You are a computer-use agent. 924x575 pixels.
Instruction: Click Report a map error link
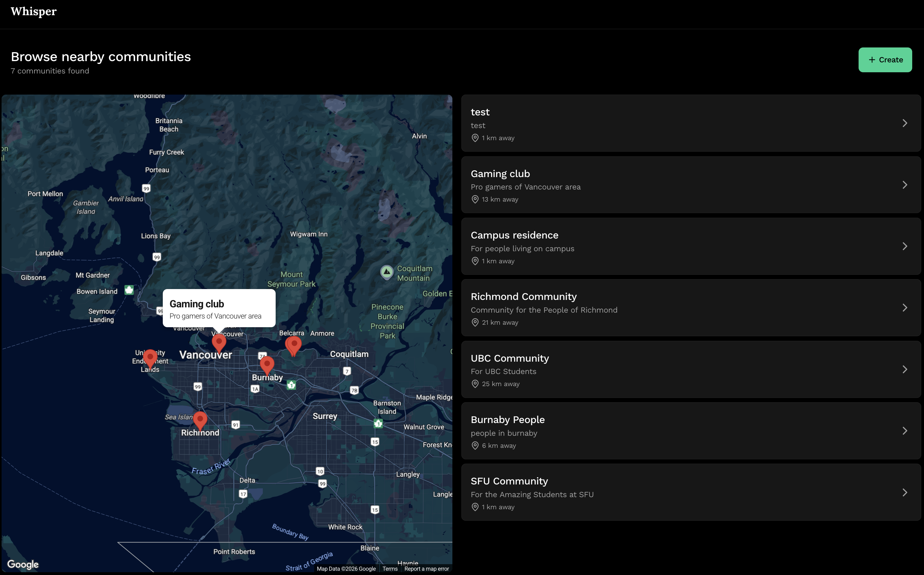point(426,569)
